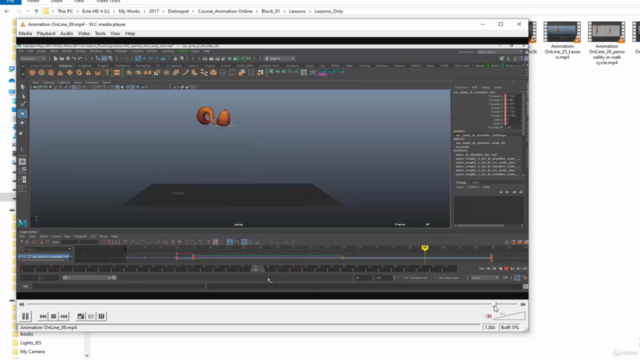Open Channel Box Object menu
640x360 pixels.
click(x=486, y=87)
